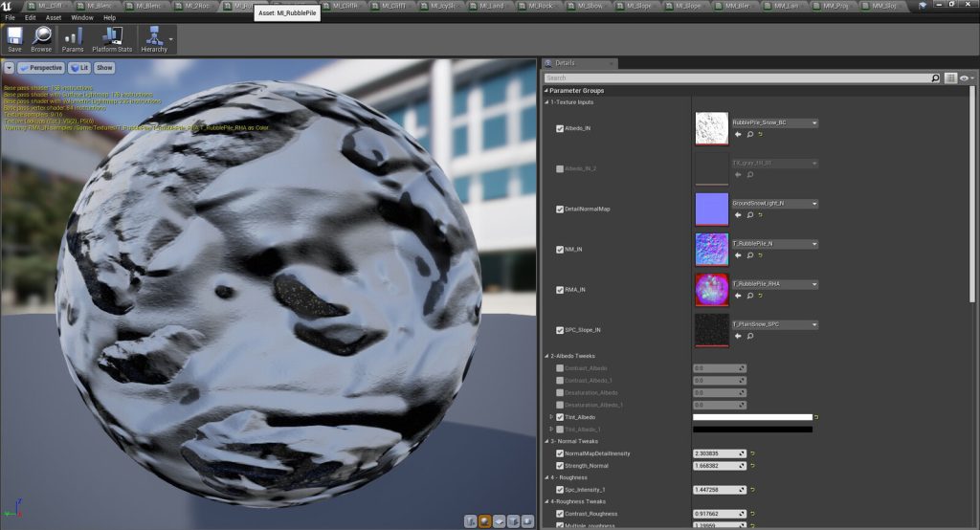Click the Hierarchy toolbar icon
Image resolution: width=980 pixels, height=530 pixels.
(153, 38)
